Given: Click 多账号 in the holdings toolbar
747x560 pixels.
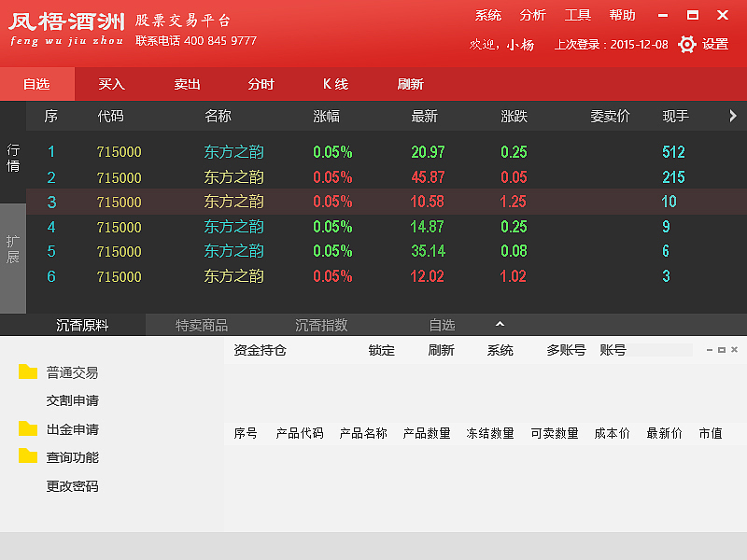Looking at the screenshot, I should coord(566,351).
